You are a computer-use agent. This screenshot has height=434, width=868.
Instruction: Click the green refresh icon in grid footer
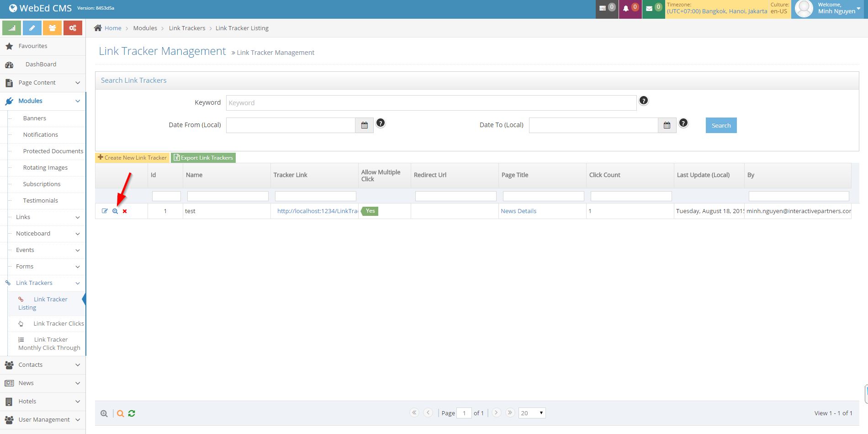point(132,413)
